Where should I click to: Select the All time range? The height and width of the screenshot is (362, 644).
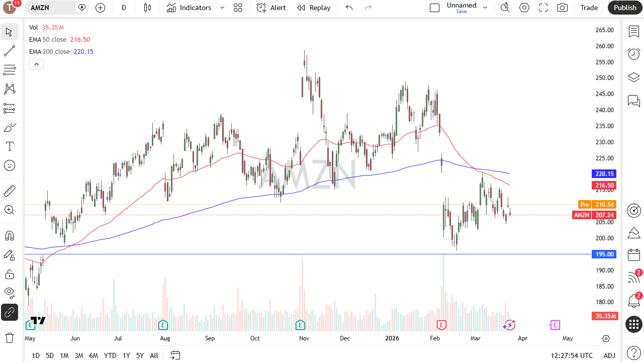click(154, 355)
